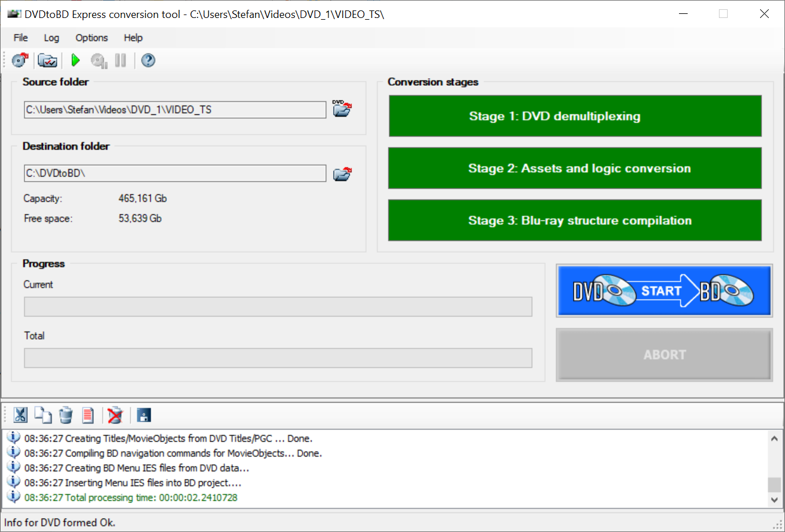Click the log scrollbar up arrow
The height and width of the screenshot is (532, 785).
pos(774,439)
